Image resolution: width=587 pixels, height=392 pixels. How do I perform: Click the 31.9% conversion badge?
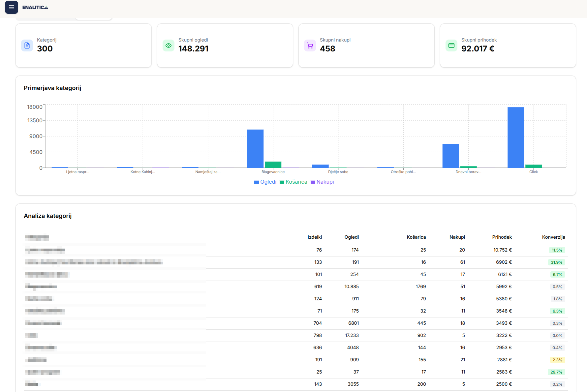click(x=557, y=262)
